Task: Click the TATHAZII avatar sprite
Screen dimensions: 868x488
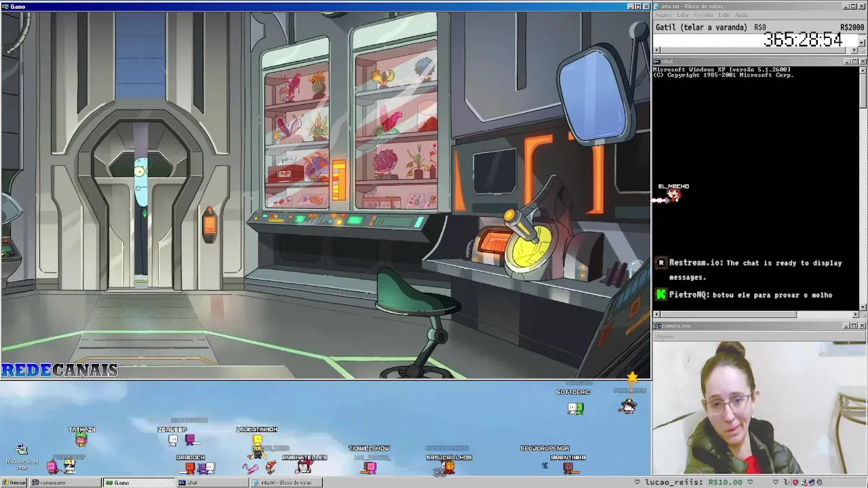Action: [81, 440]
